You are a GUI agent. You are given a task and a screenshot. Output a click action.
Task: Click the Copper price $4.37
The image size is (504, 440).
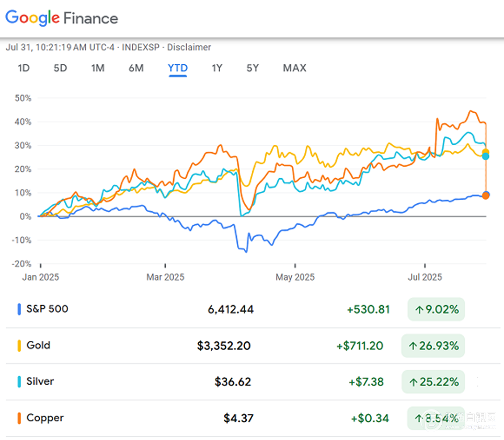pyautogui.click(x=238, y=418)
